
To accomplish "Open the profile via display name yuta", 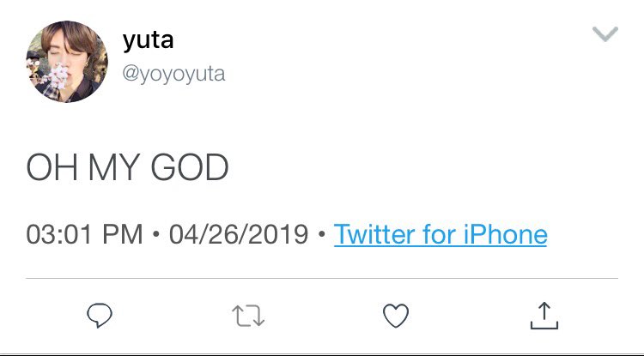I will click(148, 40).
